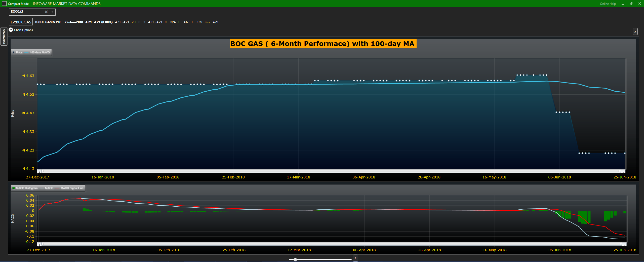Toggle the MACD Histogram legend entry
The width and height of the screenshot is (644, 262).
(25, 188)
